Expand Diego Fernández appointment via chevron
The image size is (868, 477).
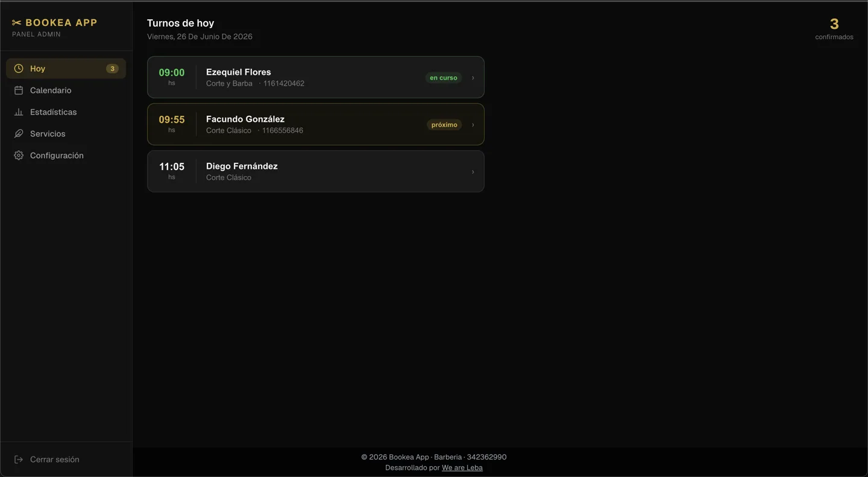pos(473,172)
